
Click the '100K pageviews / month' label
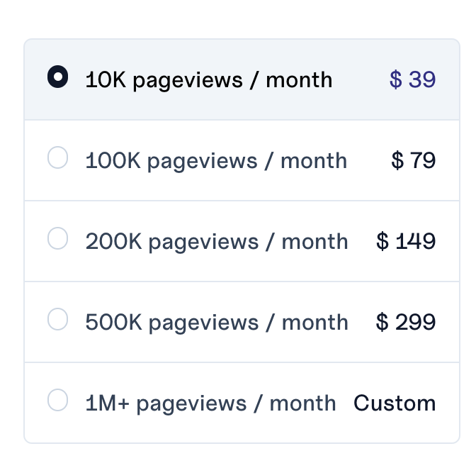tap(216, 161)
